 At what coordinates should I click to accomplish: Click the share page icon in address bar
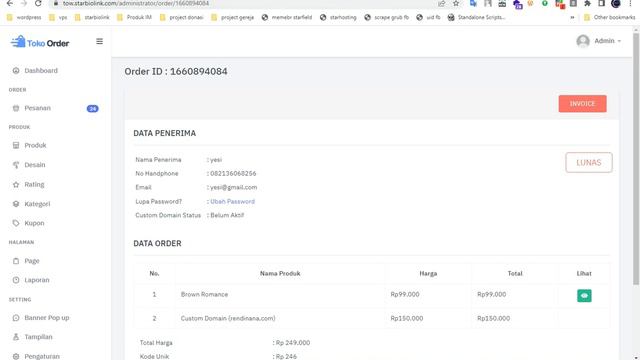click(x=442, y=3)
